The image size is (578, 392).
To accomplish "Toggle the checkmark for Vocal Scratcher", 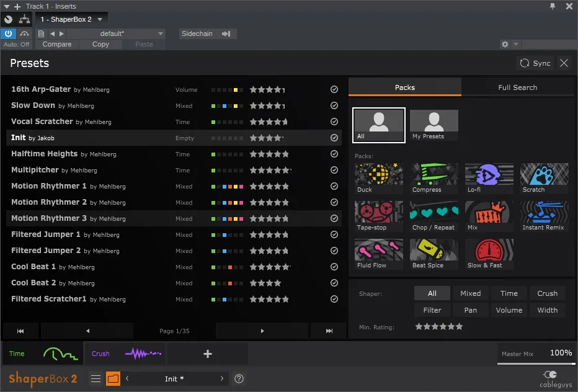I will pos(334,122).
